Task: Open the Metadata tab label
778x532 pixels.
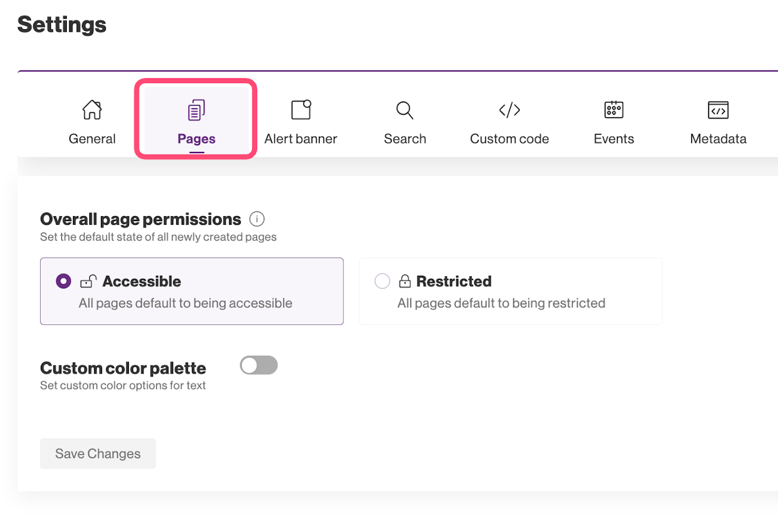Action: pyautogui.click(x=718, y=139)
